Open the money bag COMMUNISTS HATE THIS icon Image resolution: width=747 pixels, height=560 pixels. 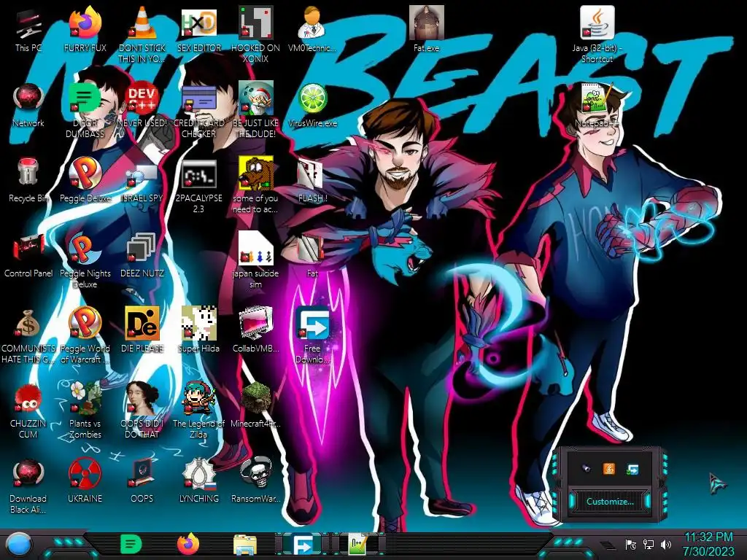(x=28, y=335)
